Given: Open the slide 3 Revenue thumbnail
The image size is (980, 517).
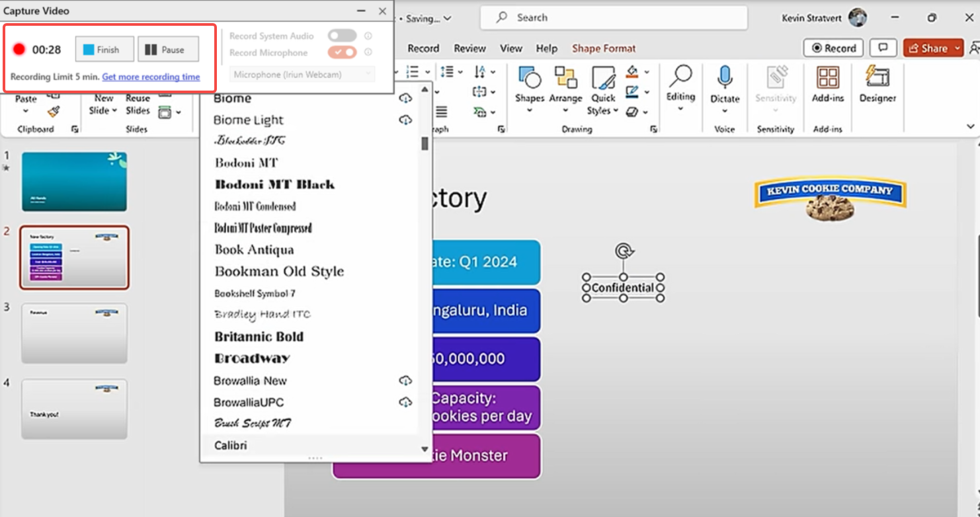Looking at the screenshot, I should click(x=74, y=334).
